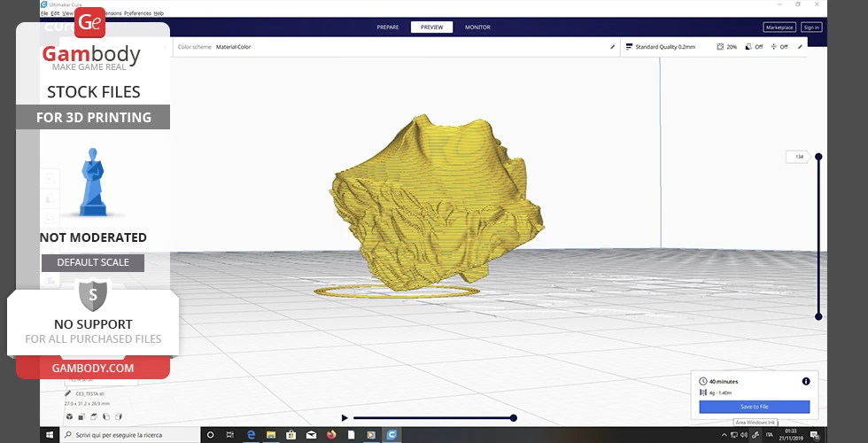Click the 27.0 x 31.2 x 26.9 mm dimensions
Viewport: 868px width, 443px height.
[x=87, y=404]
